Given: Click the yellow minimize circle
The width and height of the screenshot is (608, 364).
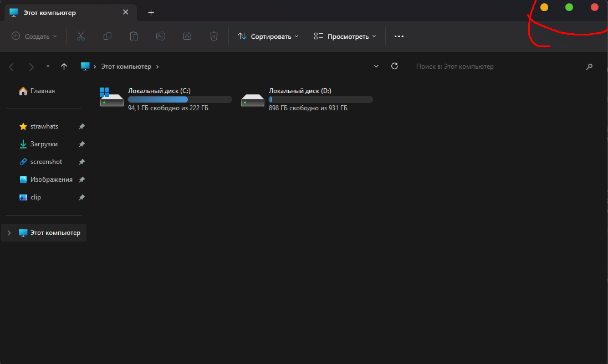Looking at the screenshot, I should [544, 7].
